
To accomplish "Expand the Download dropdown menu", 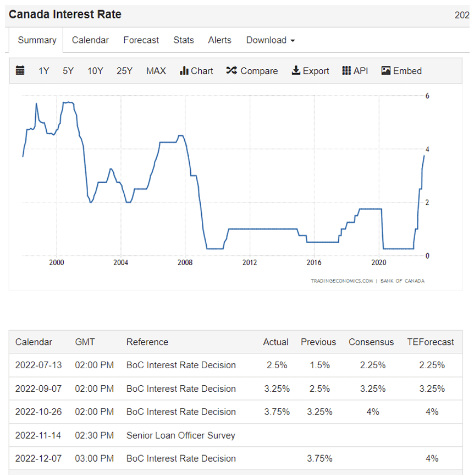I will click(x=271, y=40).
